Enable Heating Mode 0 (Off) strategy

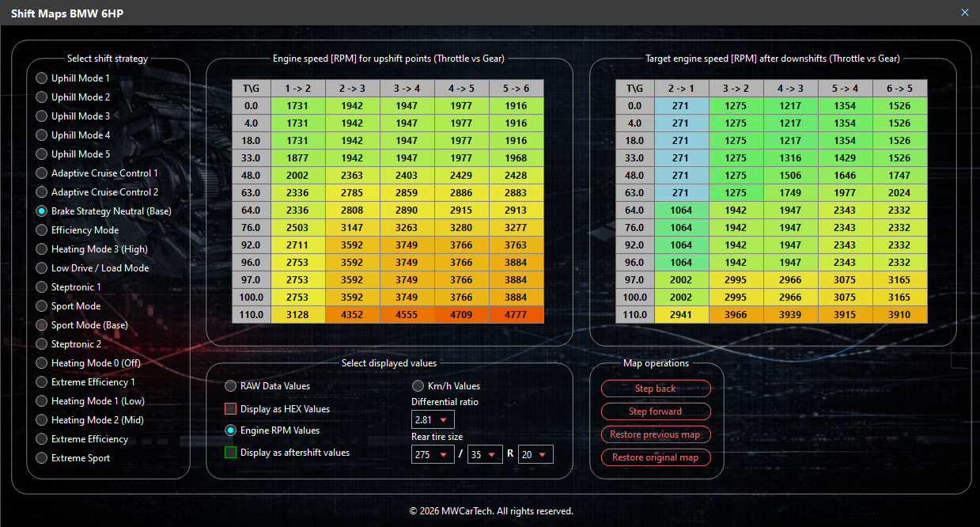tap(40, 362)
